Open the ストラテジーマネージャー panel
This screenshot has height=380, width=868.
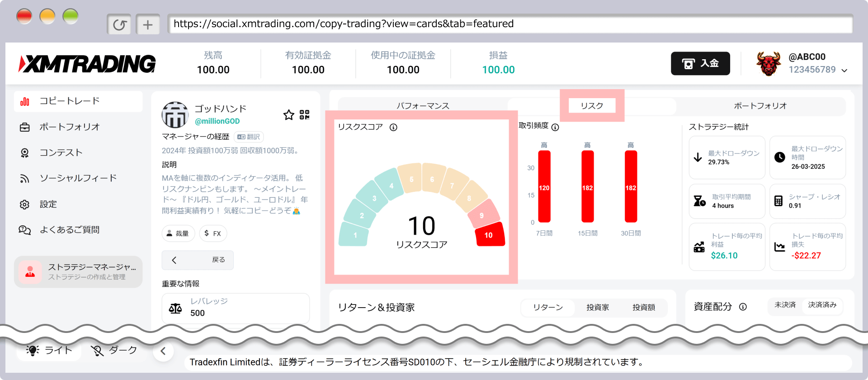click(78, 271)
